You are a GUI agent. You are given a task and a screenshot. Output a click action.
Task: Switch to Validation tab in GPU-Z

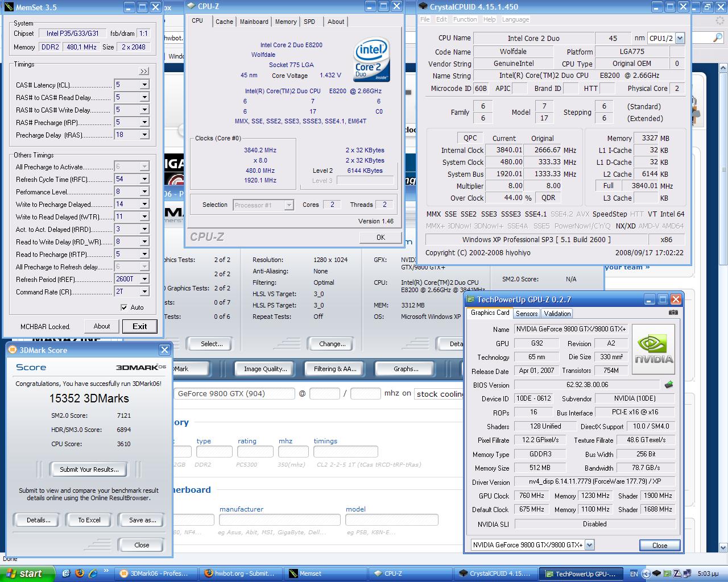pos(557,313)
